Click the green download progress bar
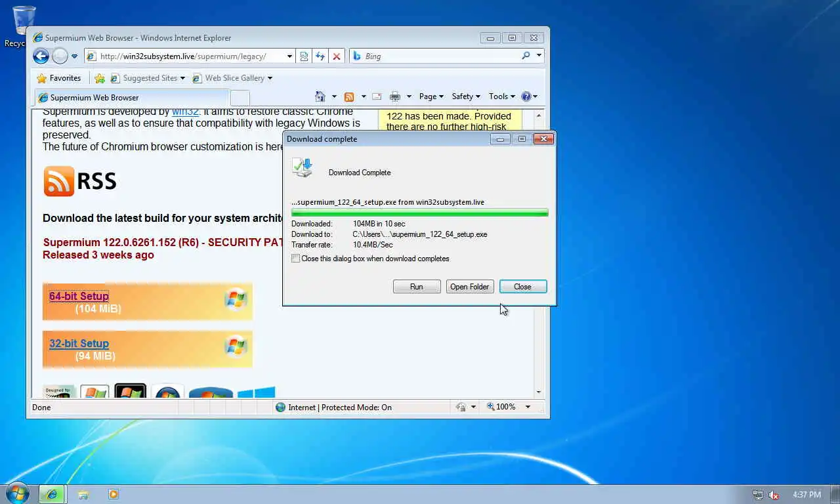This screenshot has width=840, height=504. tap(420, 213)
